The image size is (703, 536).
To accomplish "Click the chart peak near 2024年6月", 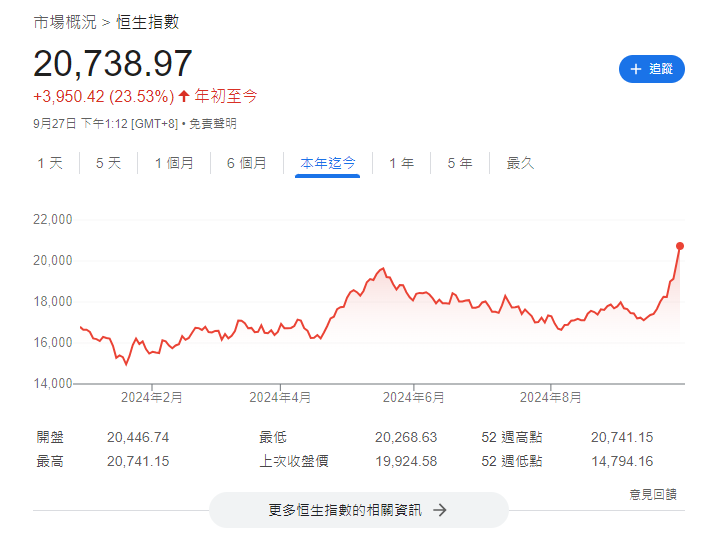I will [382, 268].
